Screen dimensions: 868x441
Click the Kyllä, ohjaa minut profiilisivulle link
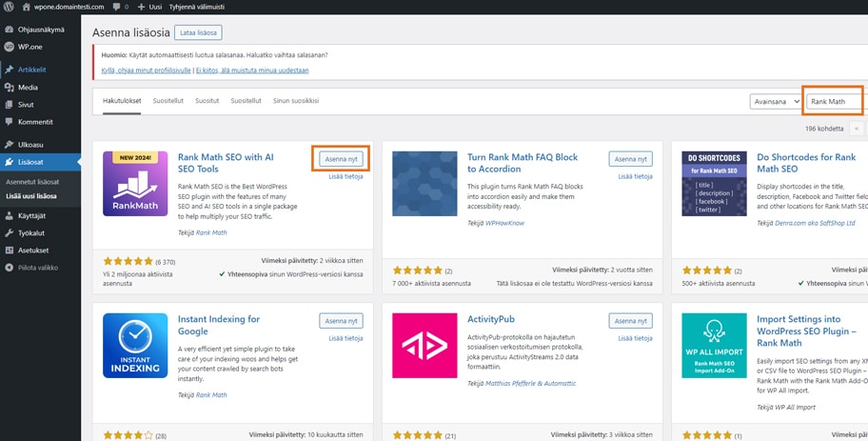(147, 70)
